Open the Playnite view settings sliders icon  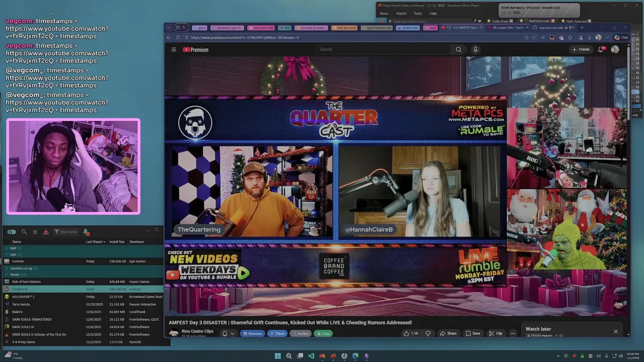(x=35, y=232)
